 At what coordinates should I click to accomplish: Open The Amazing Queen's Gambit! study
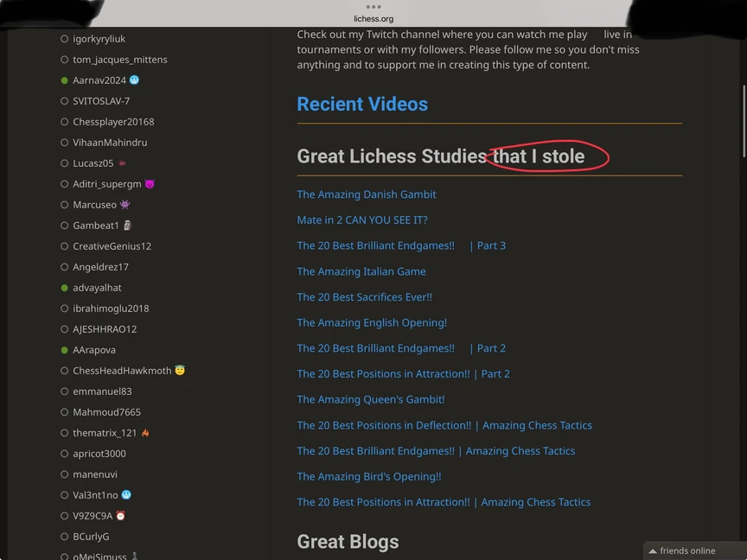click(371, 399)
